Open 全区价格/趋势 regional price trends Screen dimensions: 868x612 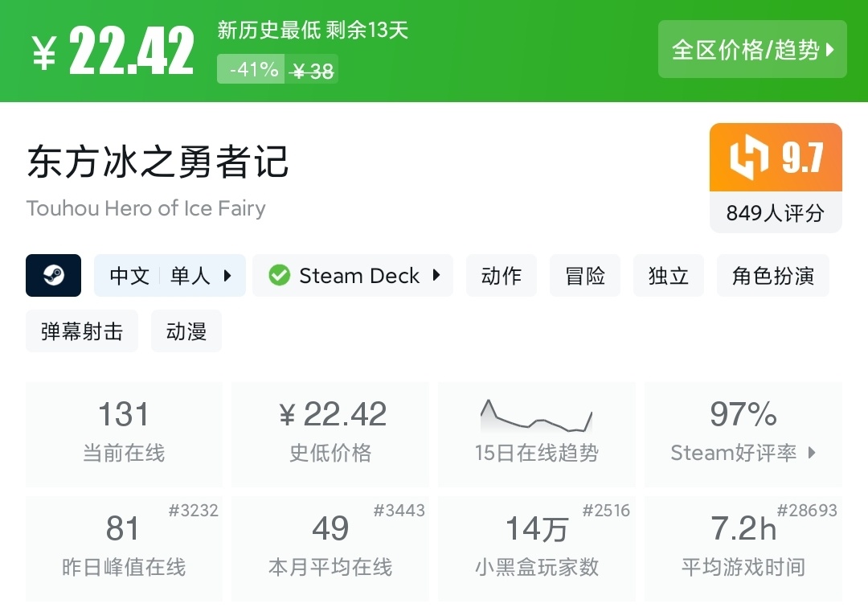coord(752,50)
